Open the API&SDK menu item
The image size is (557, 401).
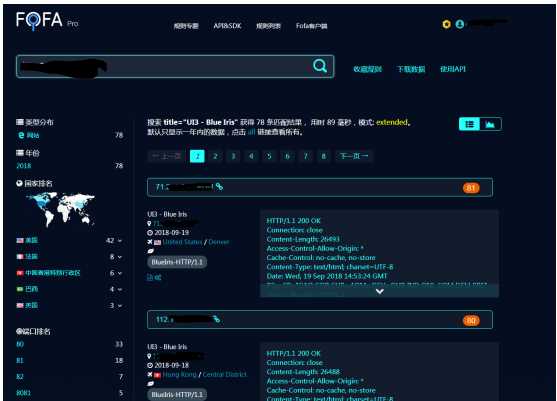227,26
